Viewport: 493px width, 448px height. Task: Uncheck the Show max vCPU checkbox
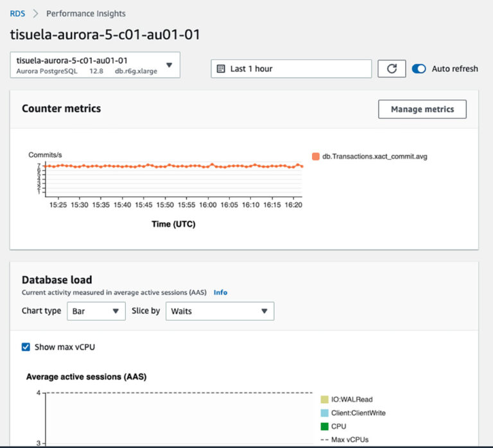tap(26, 347)
